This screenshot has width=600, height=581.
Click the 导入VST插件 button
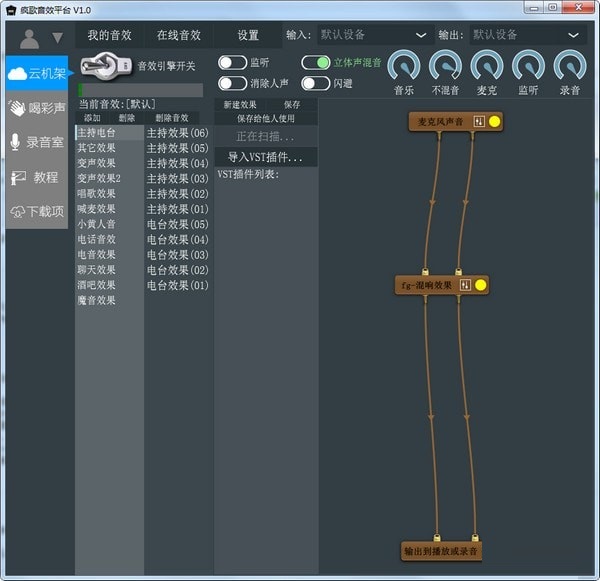click(x=265, y=157)
